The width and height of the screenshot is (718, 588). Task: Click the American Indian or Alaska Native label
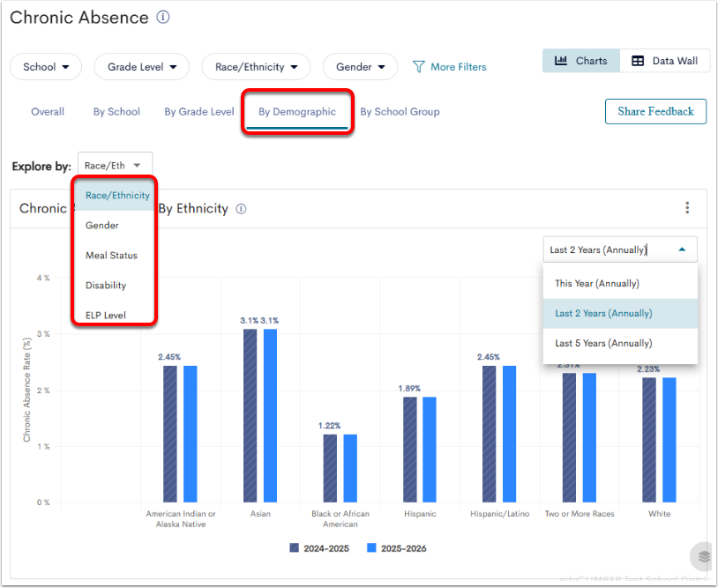click(181, 519)
